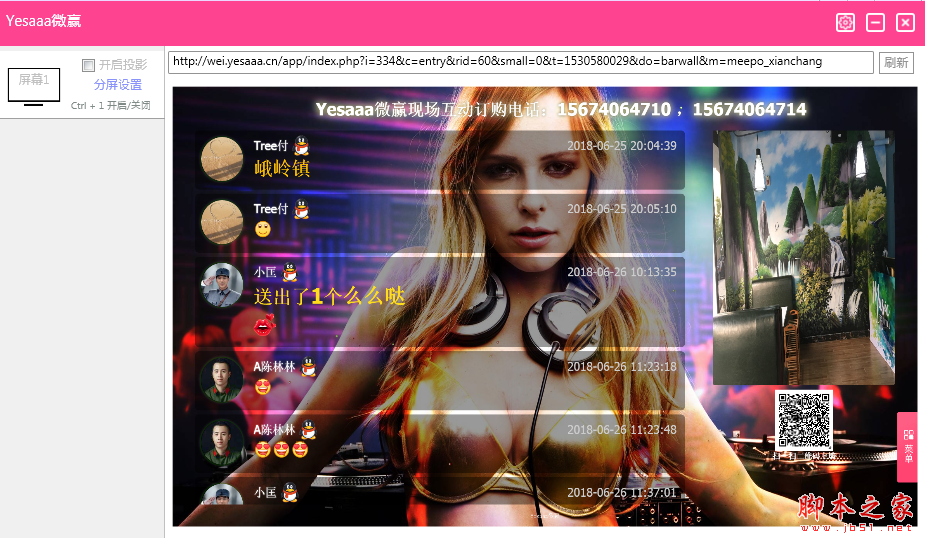
Task: Open the 分屏设置 link
Action: pos(118,84)
